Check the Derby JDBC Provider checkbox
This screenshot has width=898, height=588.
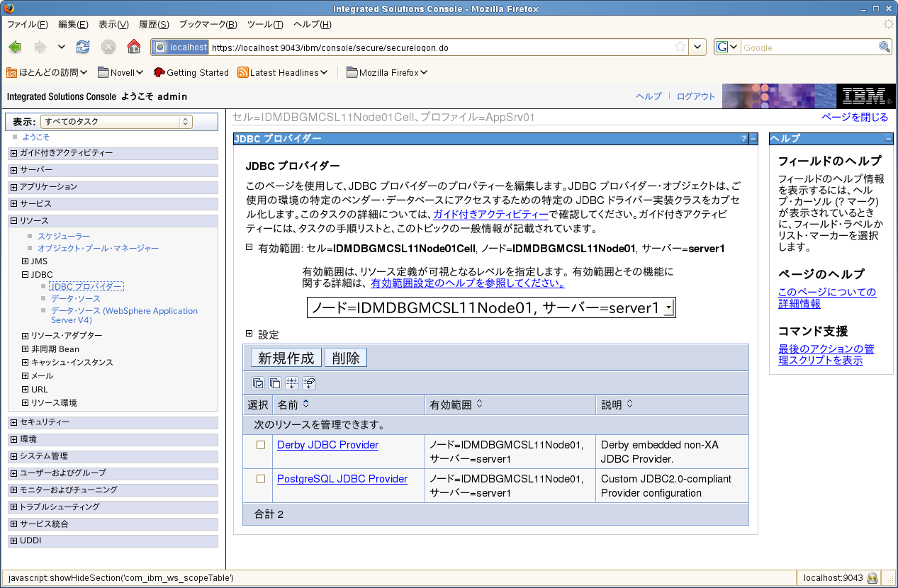261,445
